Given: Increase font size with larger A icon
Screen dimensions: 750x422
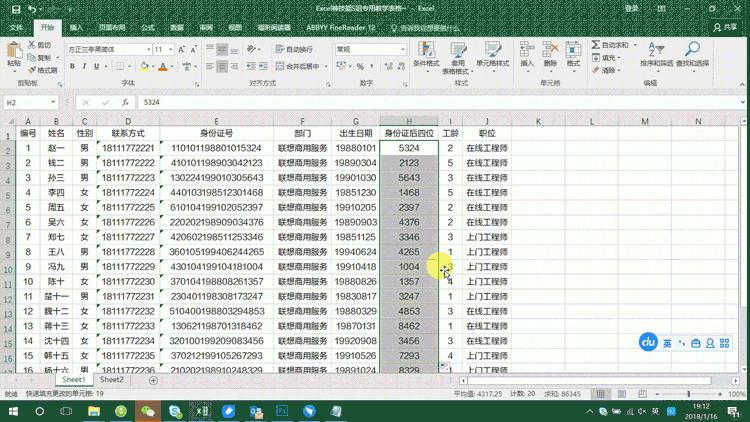Looking at the screenshot, I should (x=181, y=49).
